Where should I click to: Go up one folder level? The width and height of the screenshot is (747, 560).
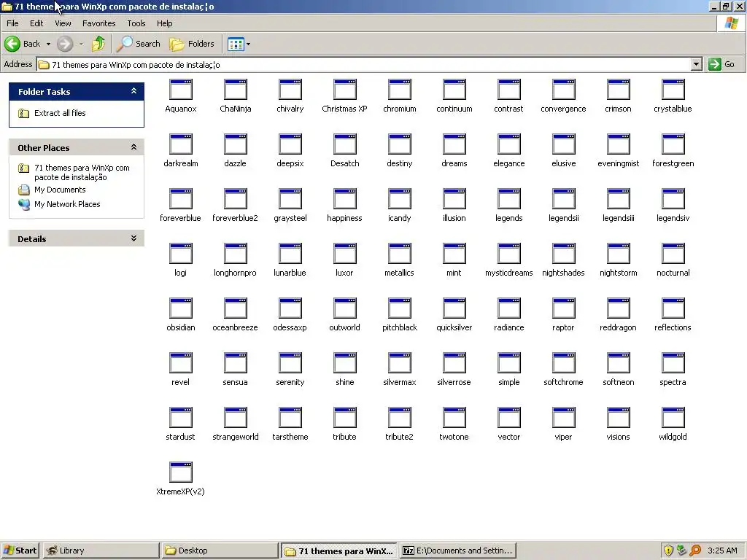tap(98, 44)
